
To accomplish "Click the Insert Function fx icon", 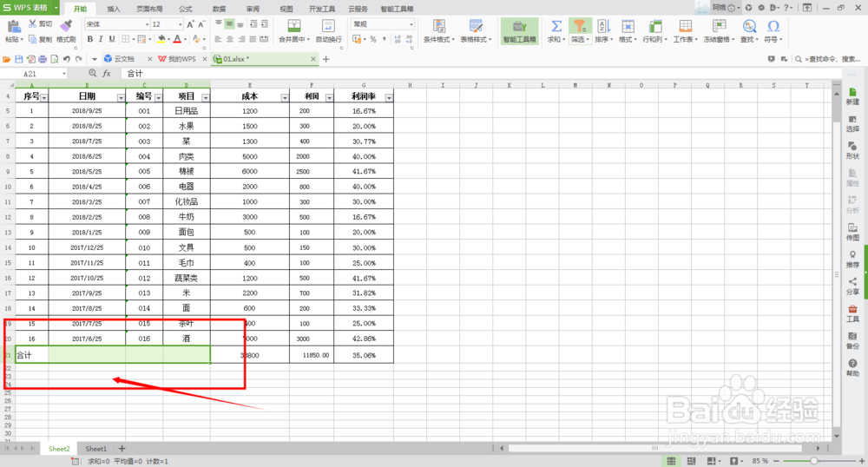I will (x=106, y=73).
